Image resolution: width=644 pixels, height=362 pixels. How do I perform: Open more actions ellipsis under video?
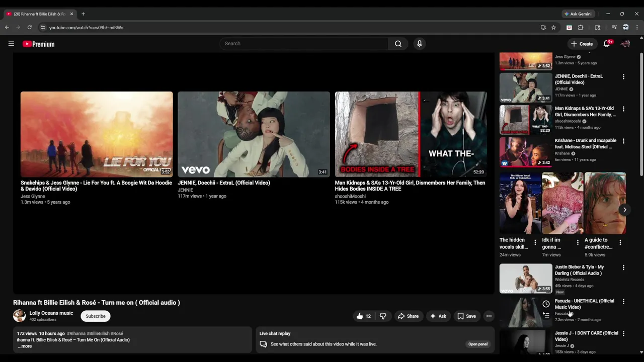(x=489, y=316)
